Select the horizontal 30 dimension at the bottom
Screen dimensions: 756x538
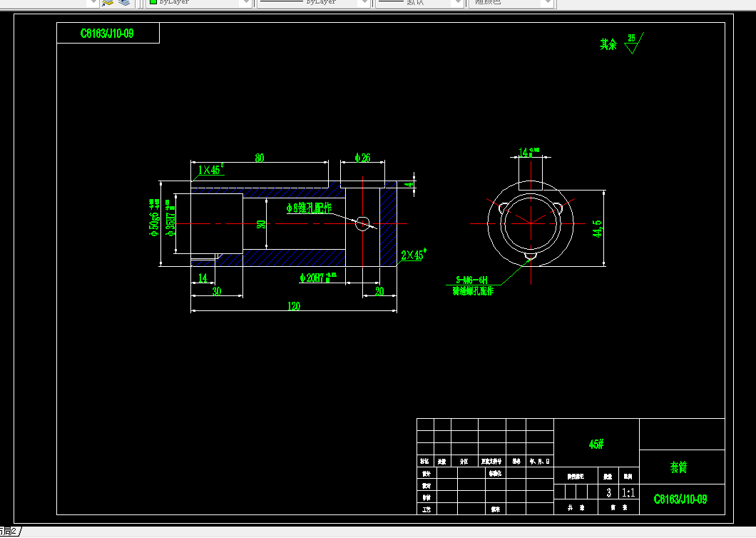217,291
